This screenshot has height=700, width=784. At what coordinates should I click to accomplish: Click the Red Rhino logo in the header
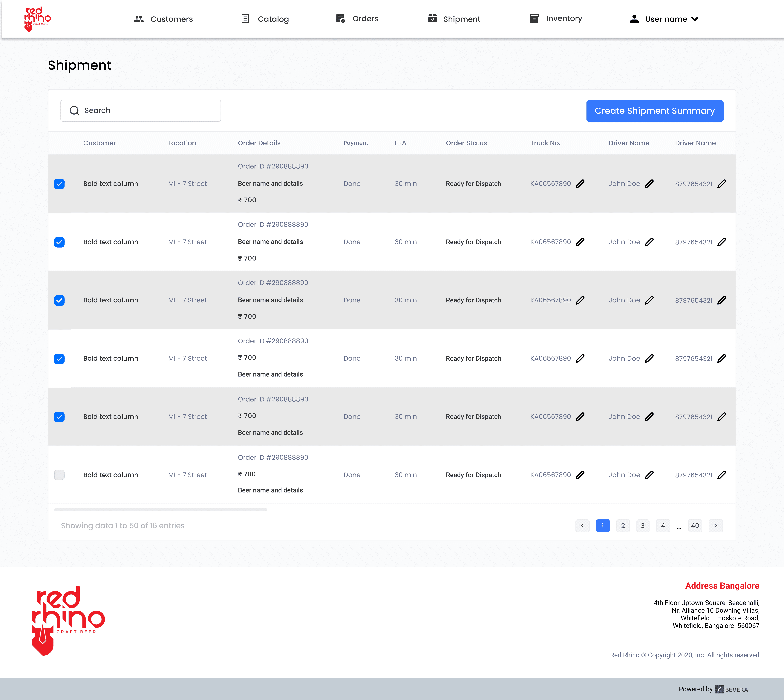[38, 19]
